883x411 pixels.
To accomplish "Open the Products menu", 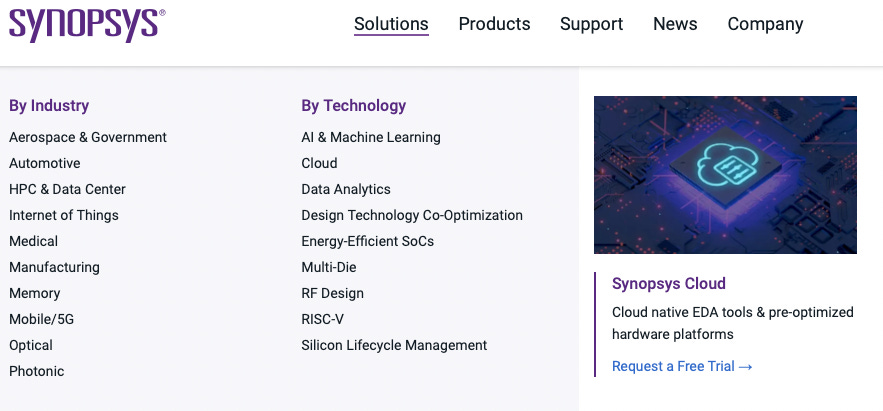I will (x=494, y=24).
